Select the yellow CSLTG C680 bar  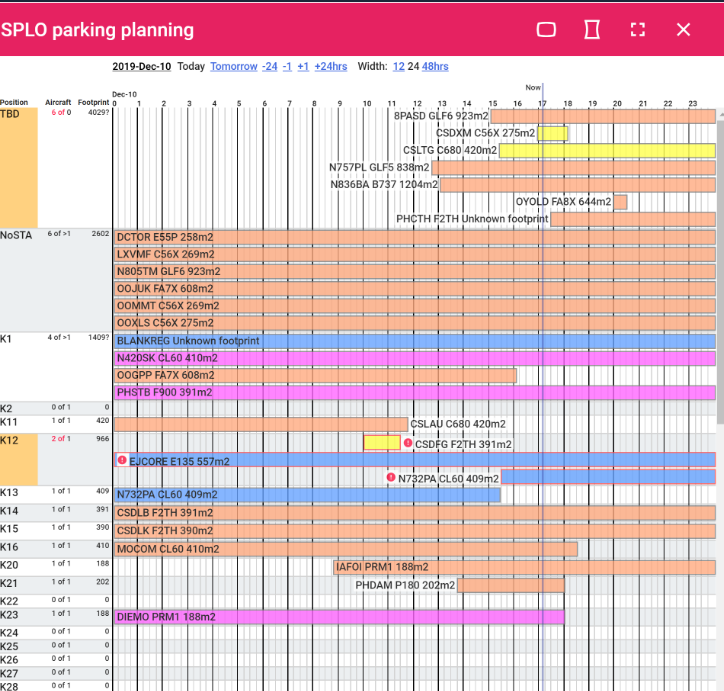[607, 150]
